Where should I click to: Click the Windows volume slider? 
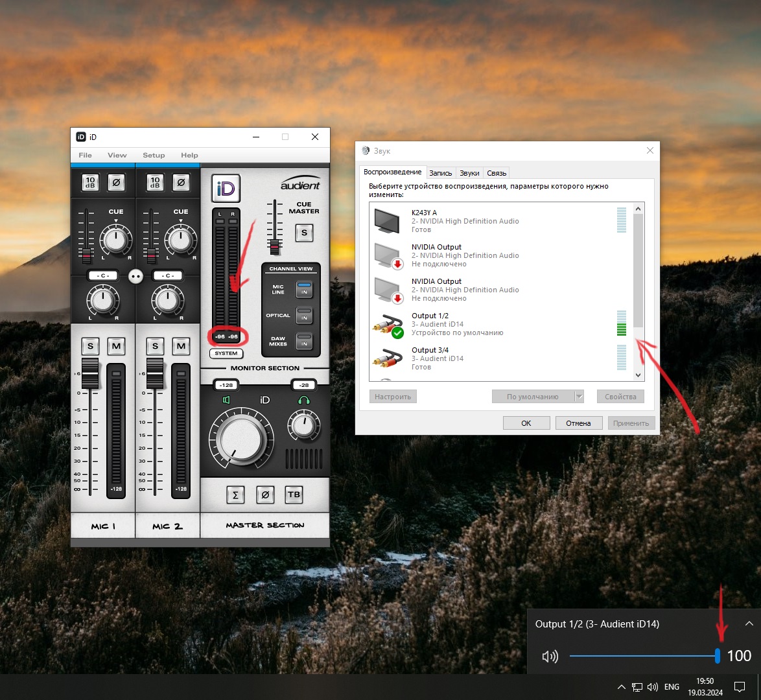644,656
